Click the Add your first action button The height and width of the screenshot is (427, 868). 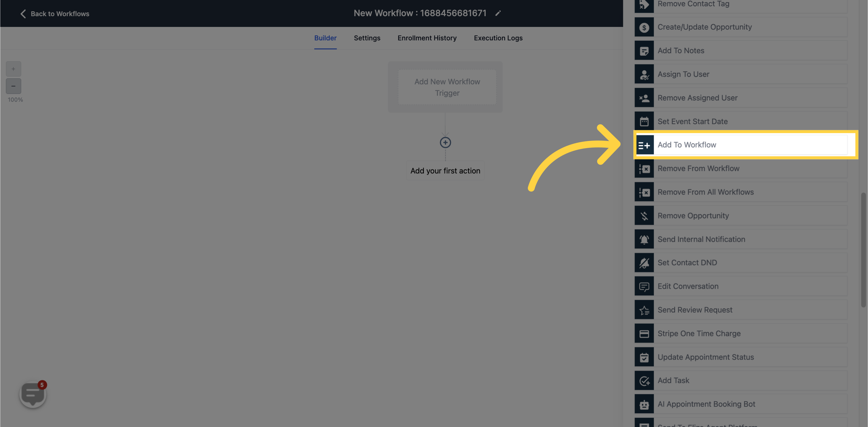pos(446,170)
